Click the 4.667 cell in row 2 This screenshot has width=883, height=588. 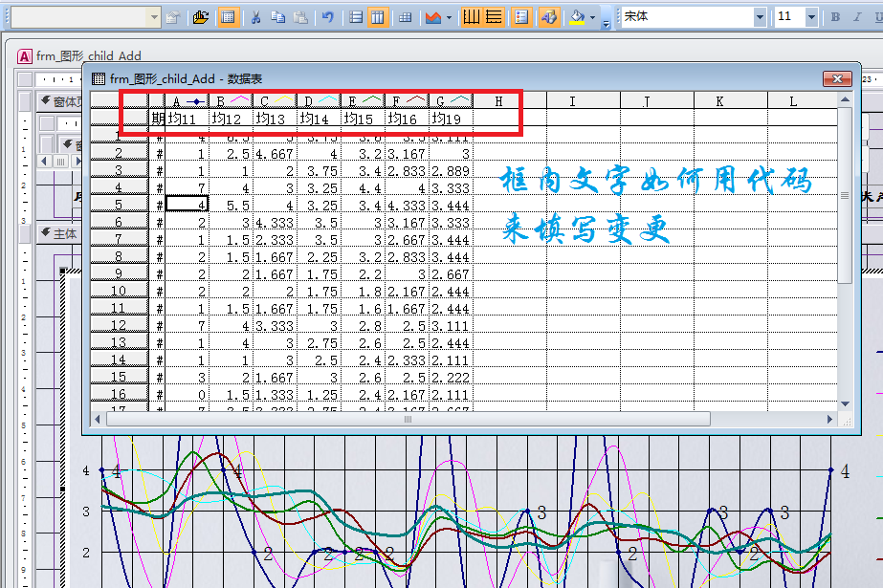(x=275, y=154)
